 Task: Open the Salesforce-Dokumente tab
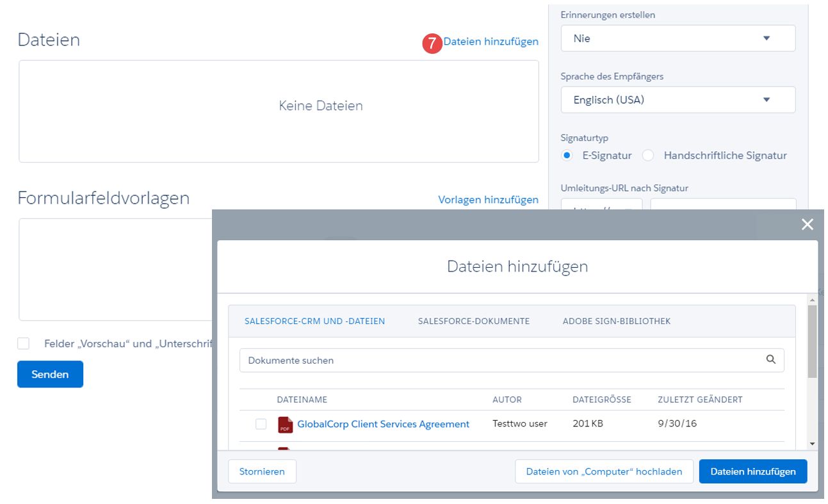click(x=474, y=321)
